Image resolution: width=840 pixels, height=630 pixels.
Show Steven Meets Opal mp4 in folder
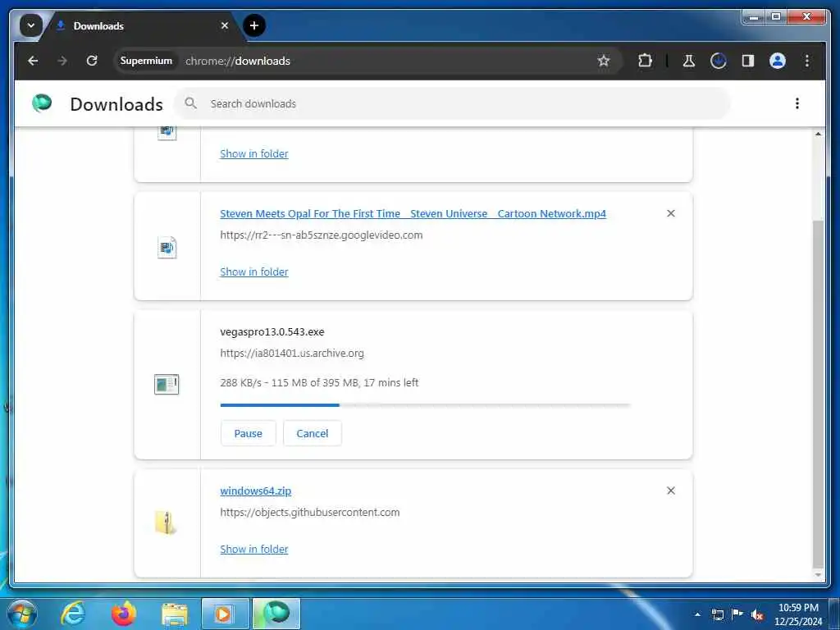254,272
